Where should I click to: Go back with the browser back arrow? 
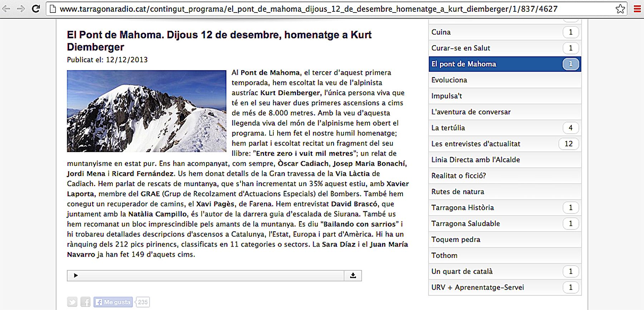point(6,9)
